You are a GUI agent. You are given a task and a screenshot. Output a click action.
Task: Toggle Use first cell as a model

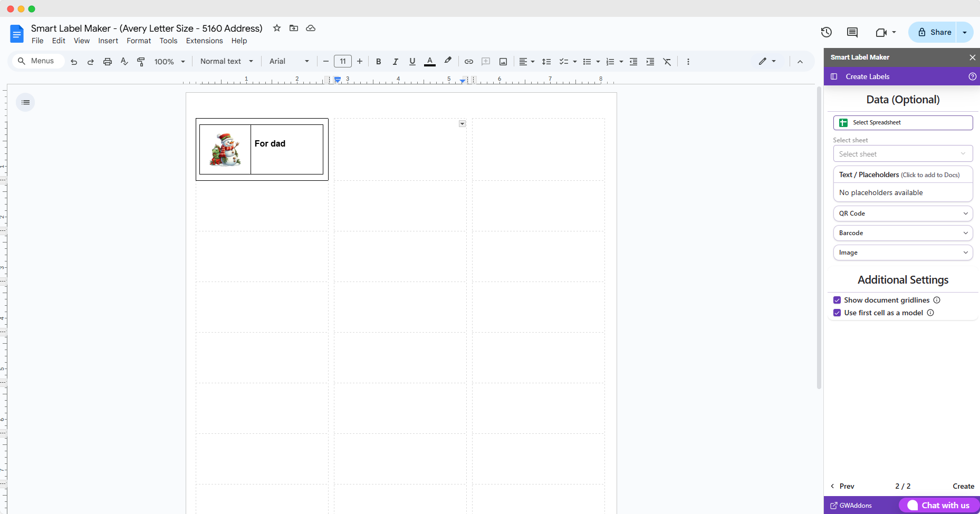(x=837, y=313)
